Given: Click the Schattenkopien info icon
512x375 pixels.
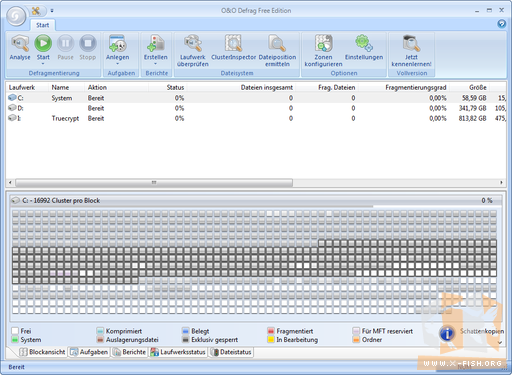Looking at the screenshot, I should [x=447, y=333].
